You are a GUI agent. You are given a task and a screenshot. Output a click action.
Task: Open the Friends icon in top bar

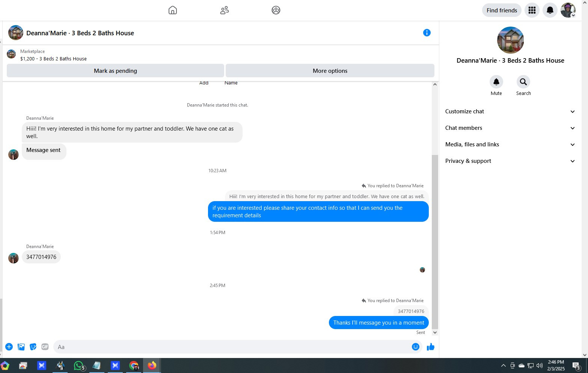click(x=225, y=10)
